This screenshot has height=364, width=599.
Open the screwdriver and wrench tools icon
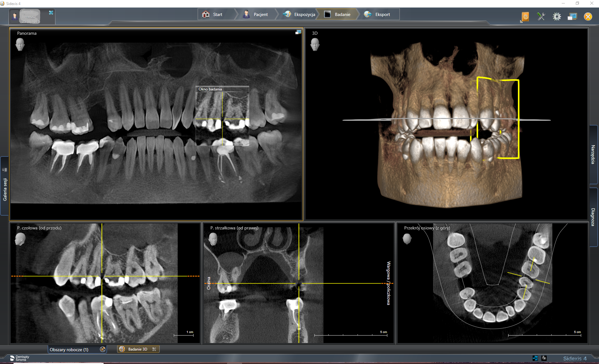[x=541, y=17]
